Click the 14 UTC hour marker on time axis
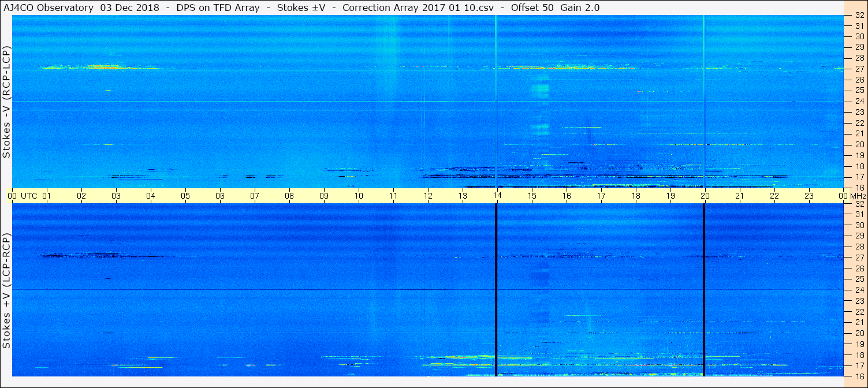The image size is (868, 388). [497, 196]
